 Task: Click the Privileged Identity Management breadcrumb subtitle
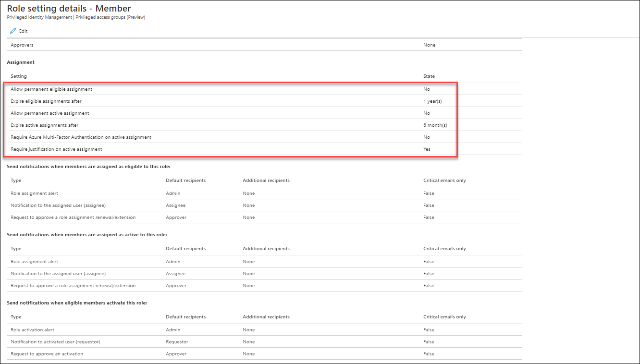tap(76, 17)
